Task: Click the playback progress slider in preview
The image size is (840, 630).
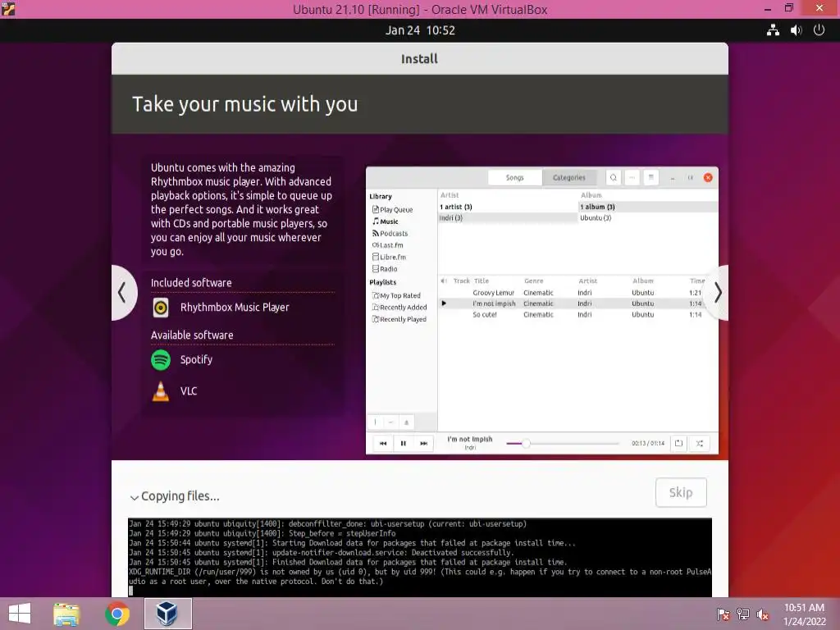Action: pyautogui.click(x=563, y=444)
